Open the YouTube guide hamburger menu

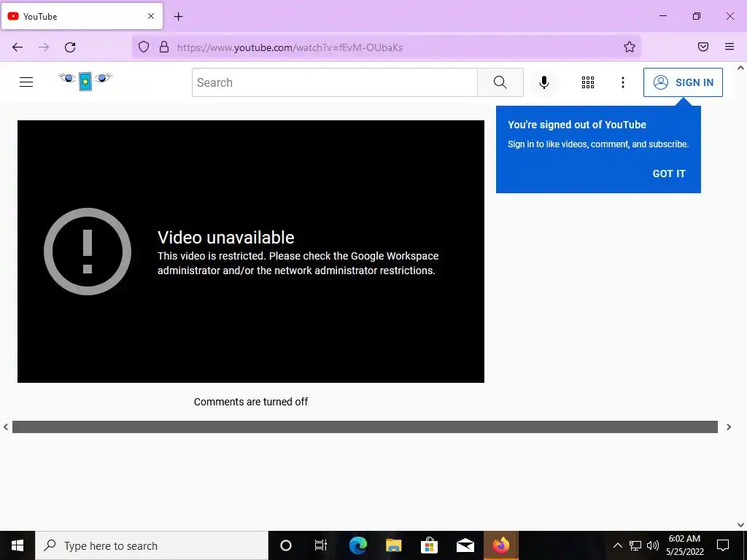pyautogui.click(x=26, y=82)
